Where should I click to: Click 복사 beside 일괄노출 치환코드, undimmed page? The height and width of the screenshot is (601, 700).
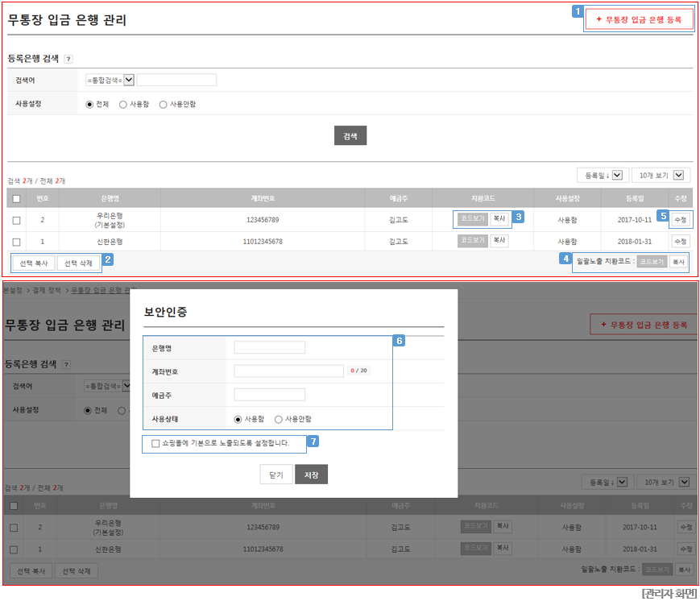[x=678, y=262]
